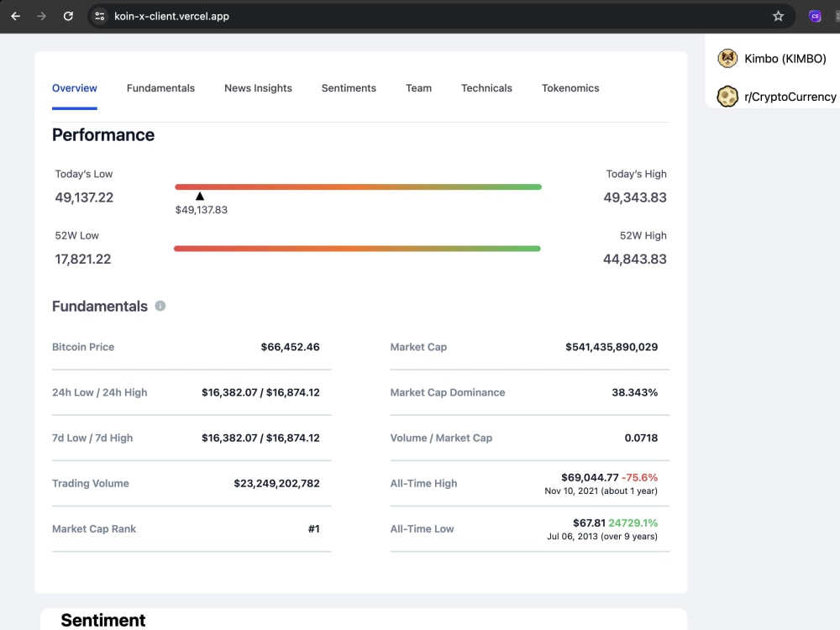Click the Performance heading
840x630 pixels.
click(x=102, y=135)
